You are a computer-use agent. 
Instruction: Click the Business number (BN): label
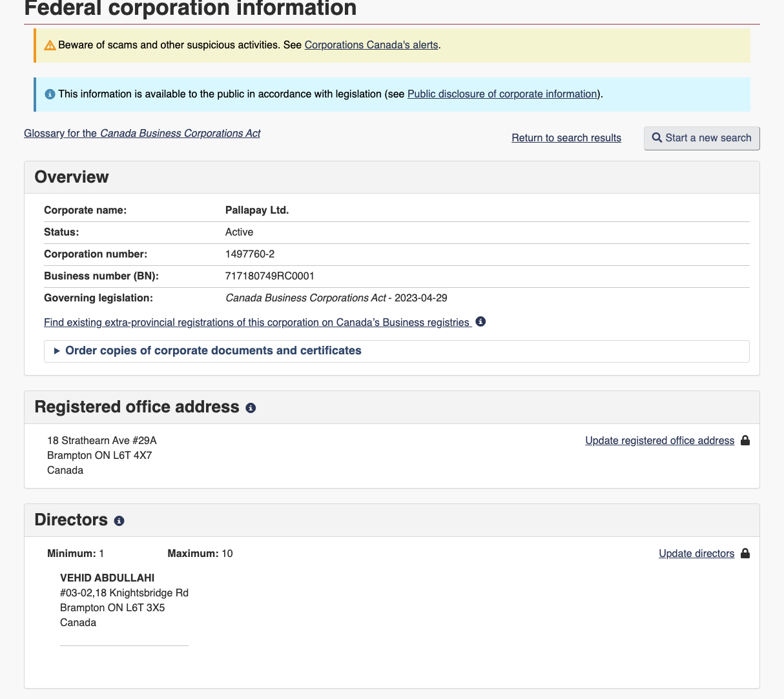tap(101, 276)
